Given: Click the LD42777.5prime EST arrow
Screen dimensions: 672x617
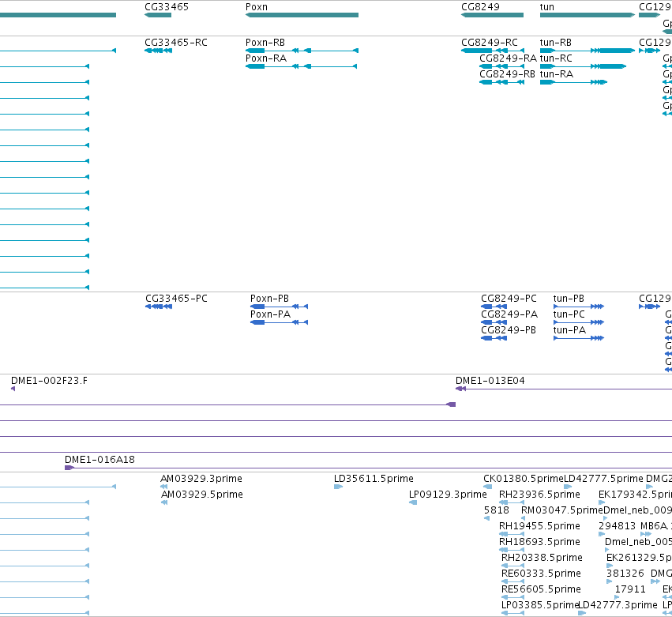Looking at the screenshot, I should pos(568,487).
